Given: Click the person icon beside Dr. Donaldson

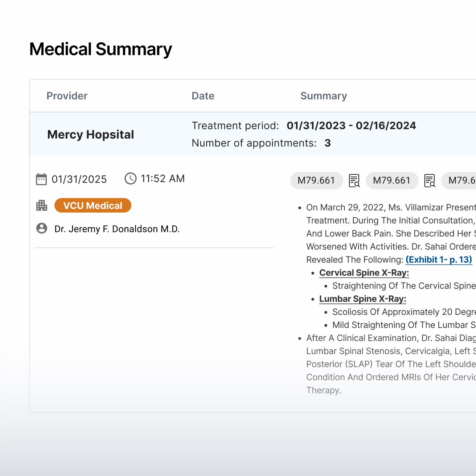Looking at the screenshot, I should 42,229.
